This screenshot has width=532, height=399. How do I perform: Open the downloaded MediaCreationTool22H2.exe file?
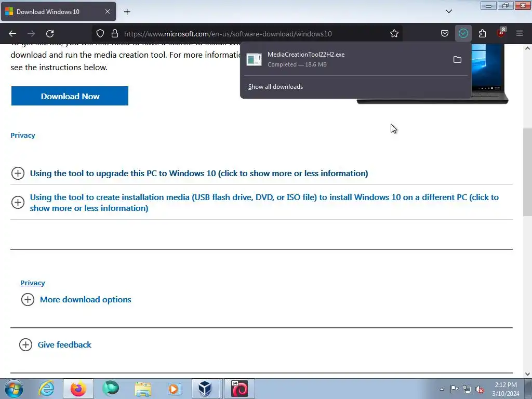point(344,59)
